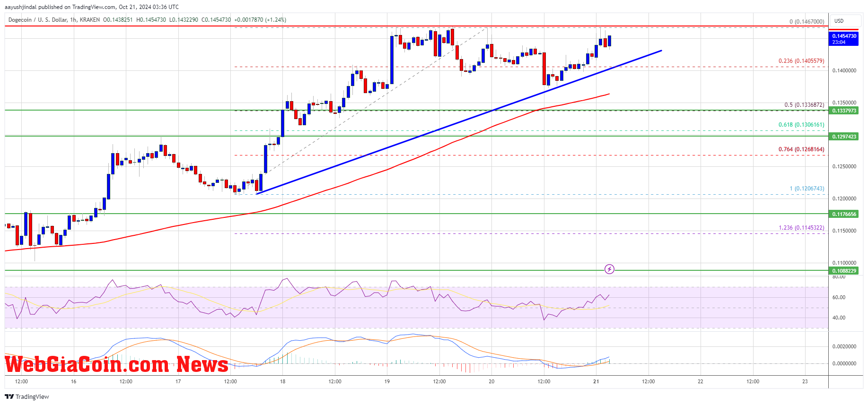Click the MACD 0.0020000 scale label
Viewport: 868px width, 405px height.
844,346
